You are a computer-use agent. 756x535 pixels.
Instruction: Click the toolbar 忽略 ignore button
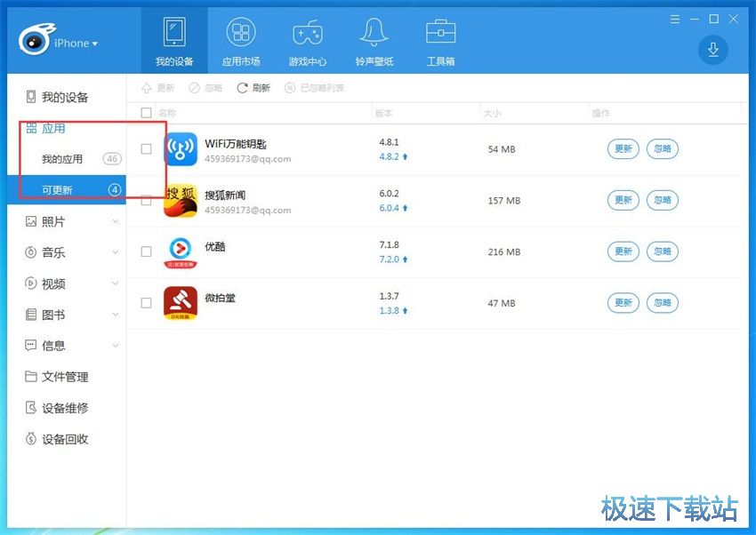pyautogui.click(x=205, y=88)
